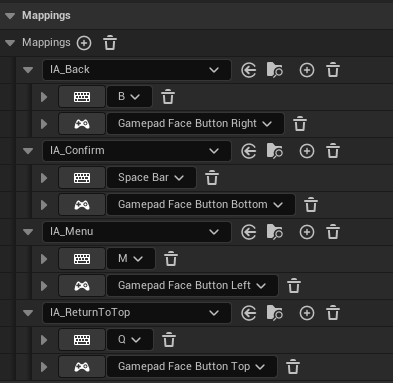Screen dimensions: 393x383
Task: Expand the Gamepad Face Button Top details
Action: [x=44, y=367]
